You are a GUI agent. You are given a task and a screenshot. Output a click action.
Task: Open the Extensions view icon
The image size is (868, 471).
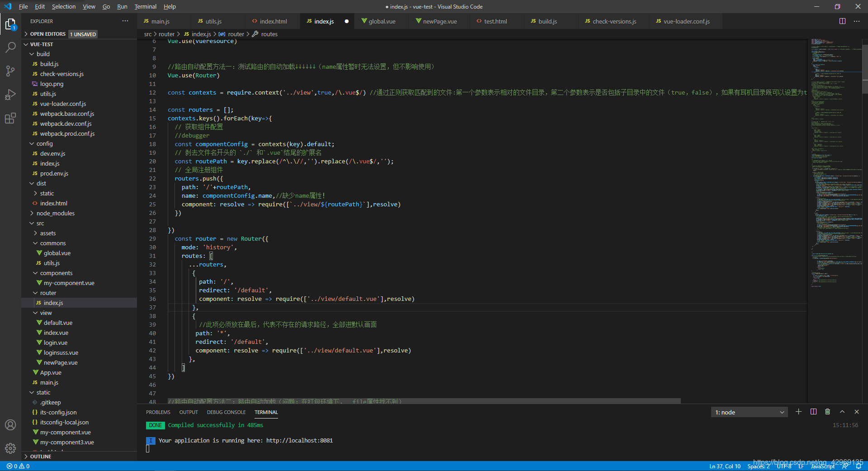click(x=10, y=118)
